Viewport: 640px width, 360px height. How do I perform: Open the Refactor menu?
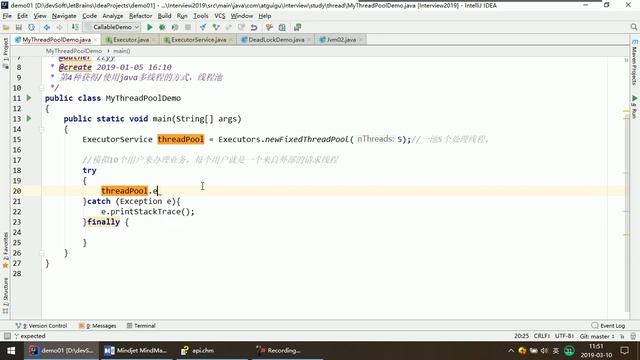coord(140,16)
